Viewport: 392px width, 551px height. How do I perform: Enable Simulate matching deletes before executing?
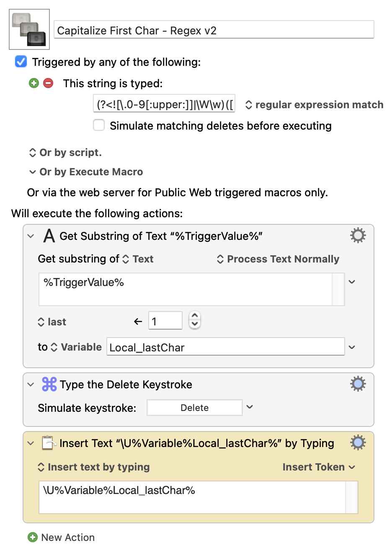point(99,125)
